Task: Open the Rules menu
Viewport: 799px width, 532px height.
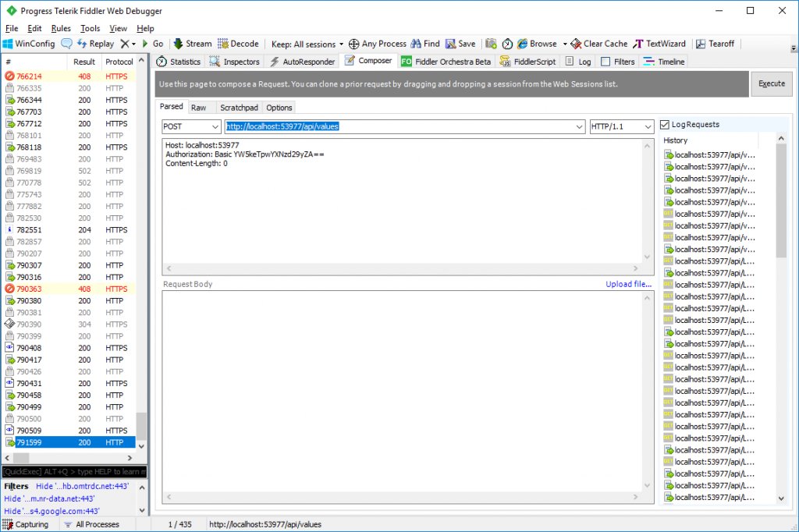Action: [x=61, y=29]
